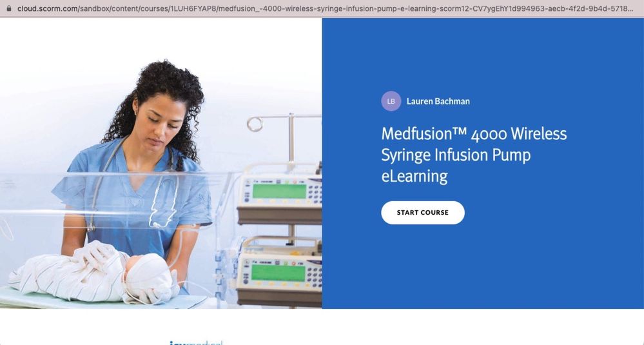Screen dimensions: 644x345
Task: Click the LB author avatar circle
Action: tap(391, 101)
